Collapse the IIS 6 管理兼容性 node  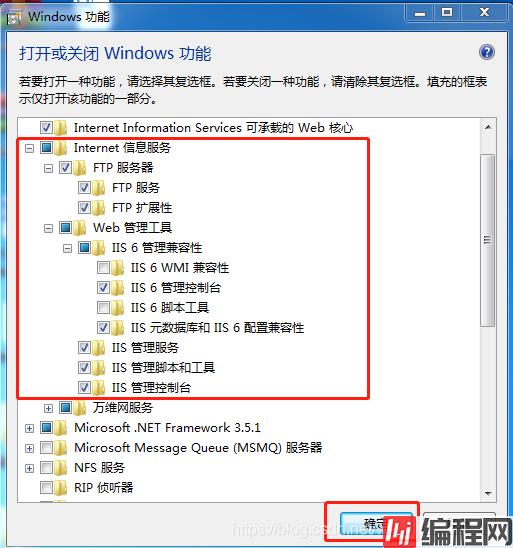coord(67,248)
